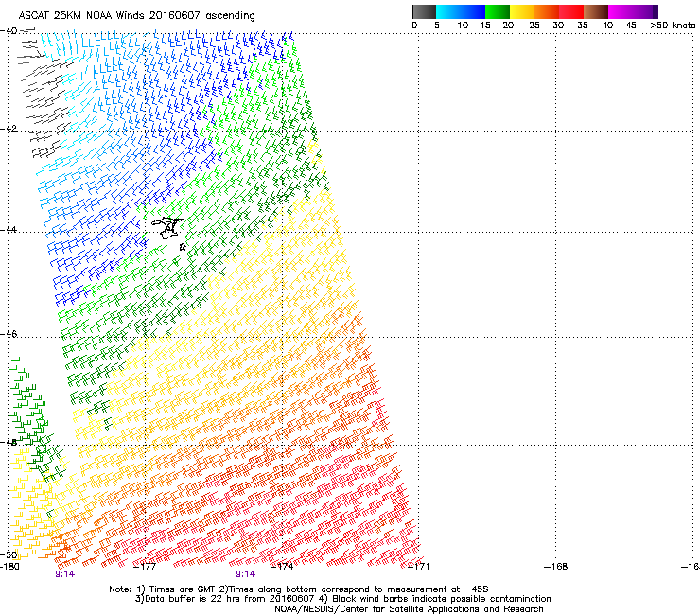Image resolution: width=700 pixels, height=615 pixels.
Task: Pick the yellow 20–25 knots legend swatch
Action: tap(522, 11)
